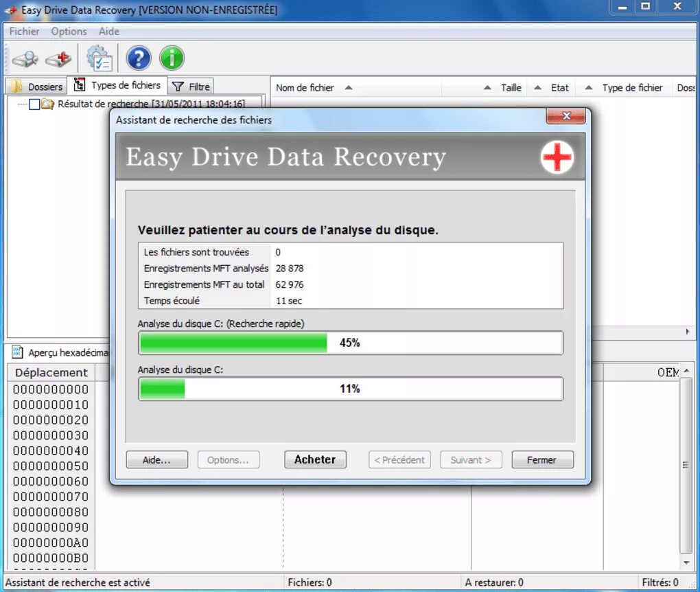Image resolution: width=700 pixels, height=592 pixels.
Task: Click hex offset row 0000000050
Action: (51, 466)
